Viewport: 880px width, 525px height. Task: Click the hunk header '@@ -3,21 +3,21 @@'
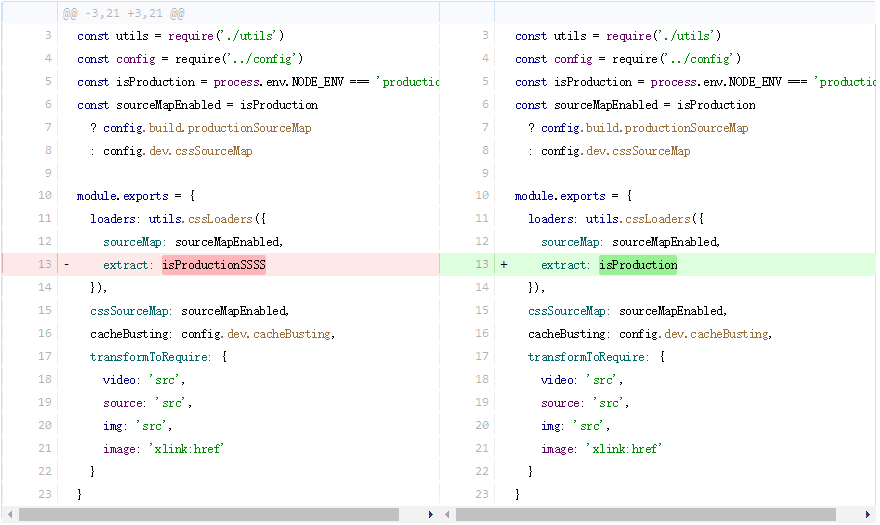tap(123, 13)
